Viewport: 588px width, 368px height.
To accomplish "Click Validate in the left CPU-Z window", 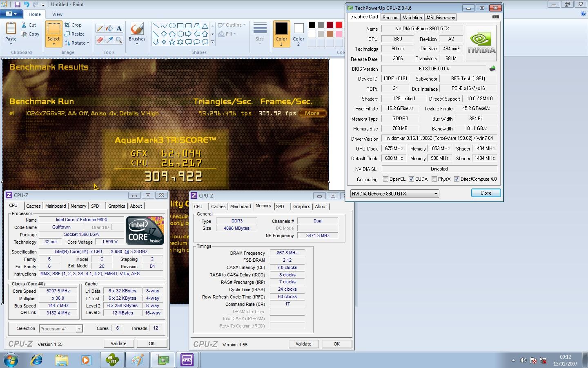I will tap(118, 343).
